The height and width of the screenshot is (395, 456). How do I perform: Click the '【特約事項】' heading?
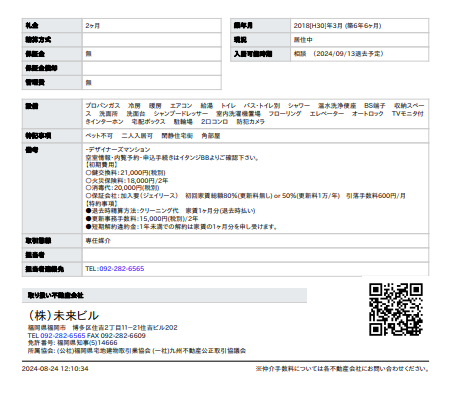point(101,203)
